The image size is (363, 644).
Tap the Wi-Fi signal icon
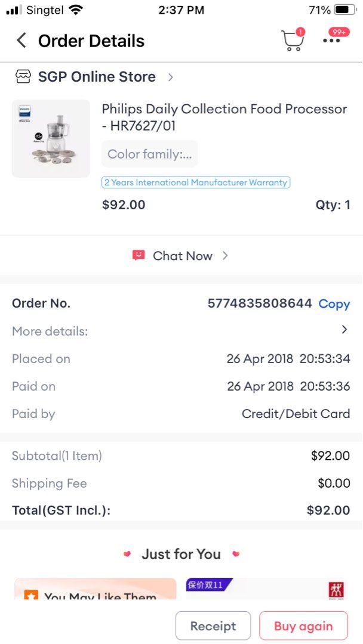point(76,10)
